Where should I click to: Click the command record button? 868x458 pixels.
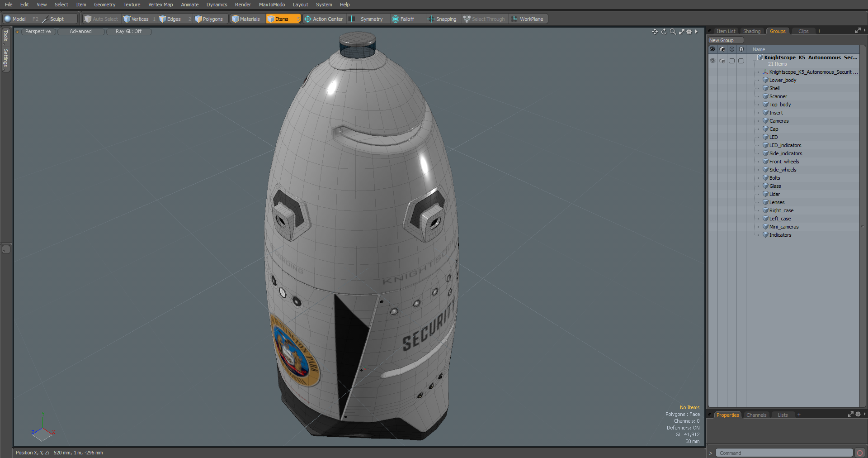pos(860,453)
